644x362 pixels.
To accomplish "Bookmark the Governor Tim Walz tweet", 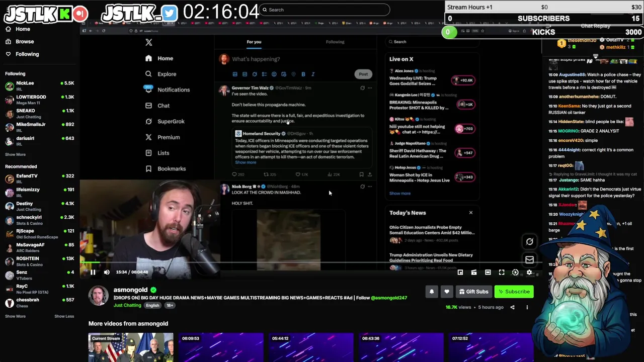I will pos(361,174).
